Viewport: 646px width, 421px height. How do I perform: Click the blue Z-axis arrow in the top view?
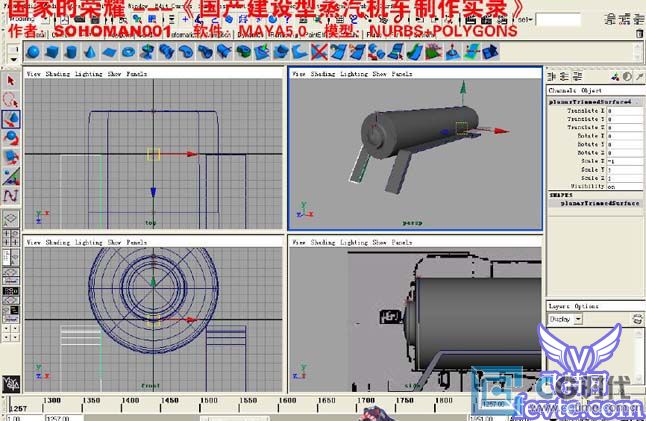tap(153, 192)
